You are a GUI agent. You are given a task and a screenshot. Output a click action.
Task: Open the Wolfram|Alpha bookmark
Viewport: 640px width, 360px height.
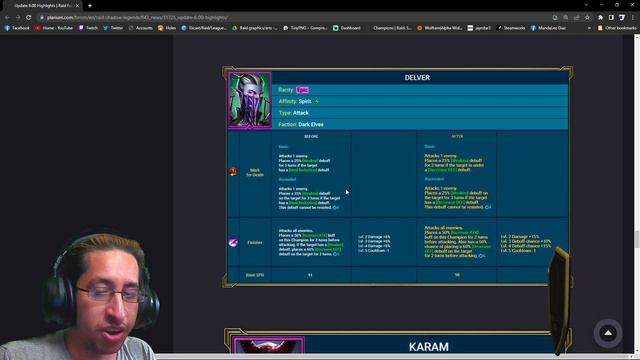pos(440,28)
